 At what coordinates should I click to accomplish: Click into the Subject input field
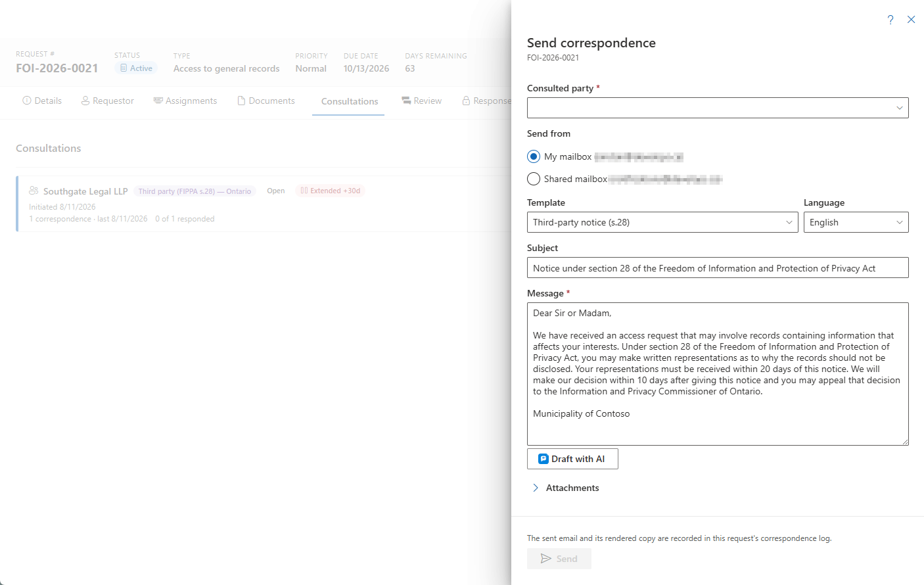[718, 268]
